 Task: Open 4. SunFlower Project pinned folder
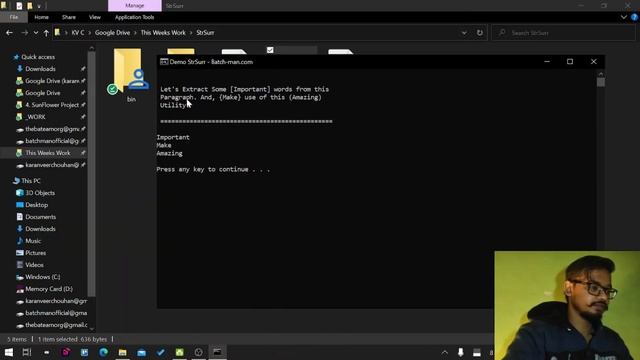tap(52, 105)
